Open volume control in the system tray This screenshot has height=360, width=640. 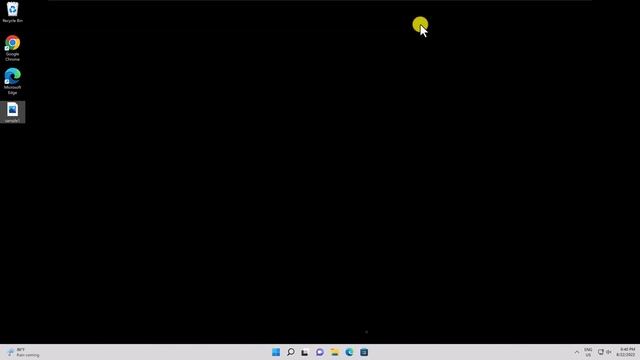click(609, 352)
